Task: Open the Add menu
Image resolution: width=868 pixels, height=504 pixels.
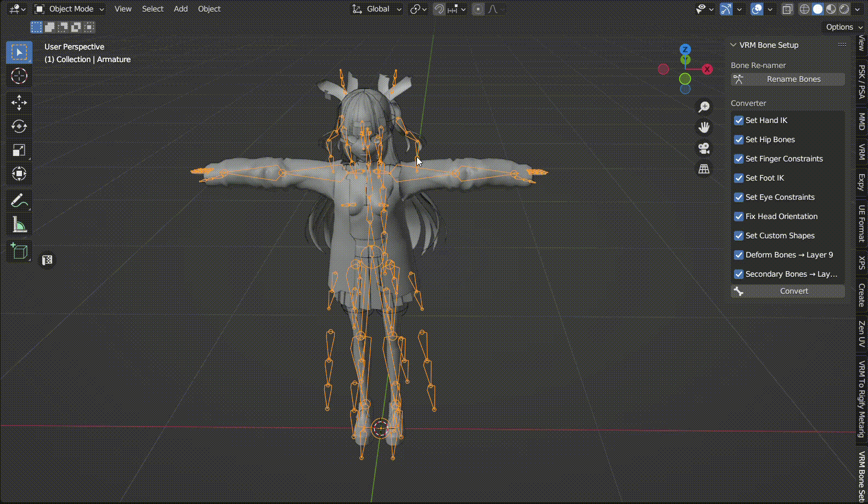Action: coord(181,9)
